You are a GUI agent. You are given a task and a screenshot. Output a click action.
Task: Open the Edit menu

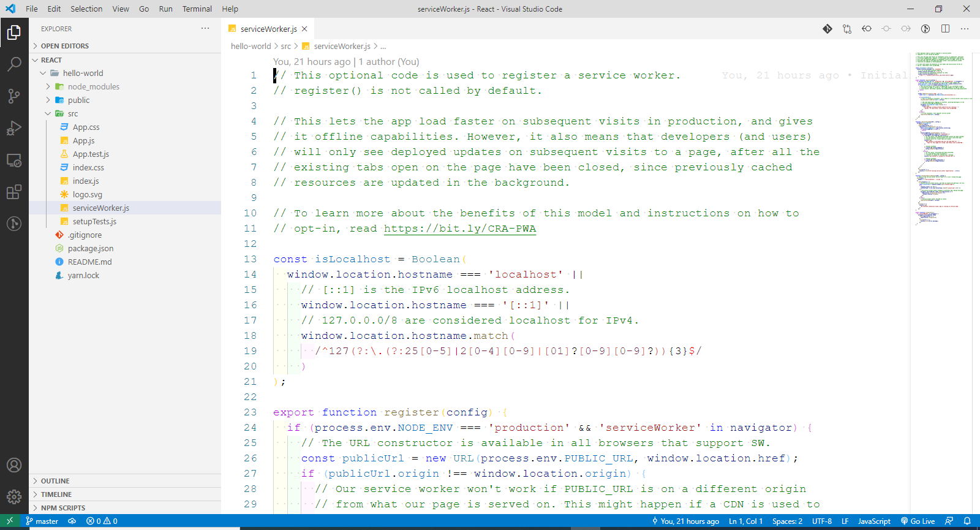[x=55, y=9]
